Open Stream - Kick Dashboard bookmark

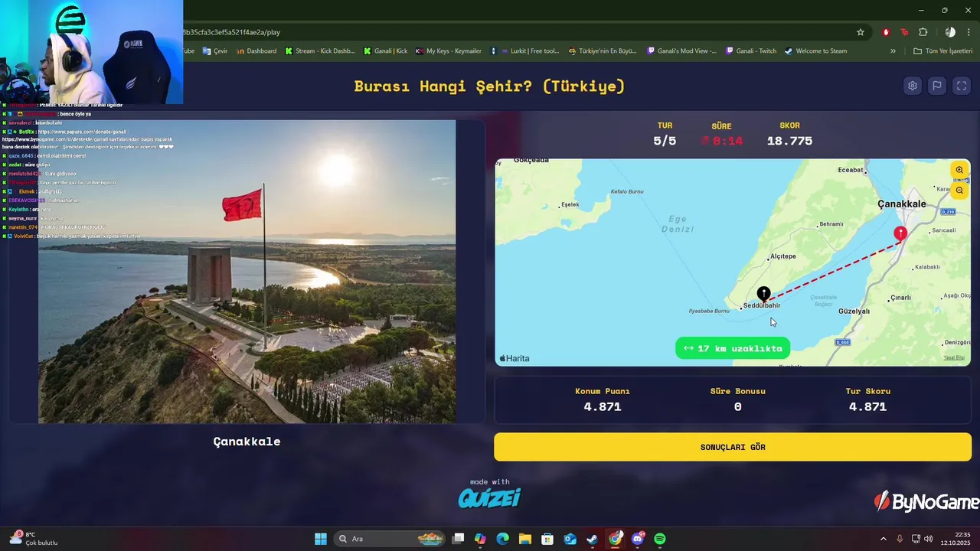320,51
